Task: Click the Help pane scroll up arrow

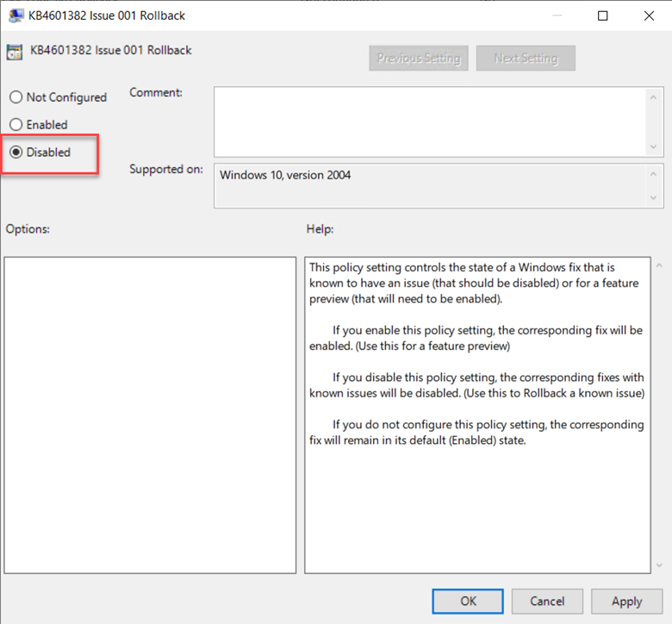Action: click(659, 266)
